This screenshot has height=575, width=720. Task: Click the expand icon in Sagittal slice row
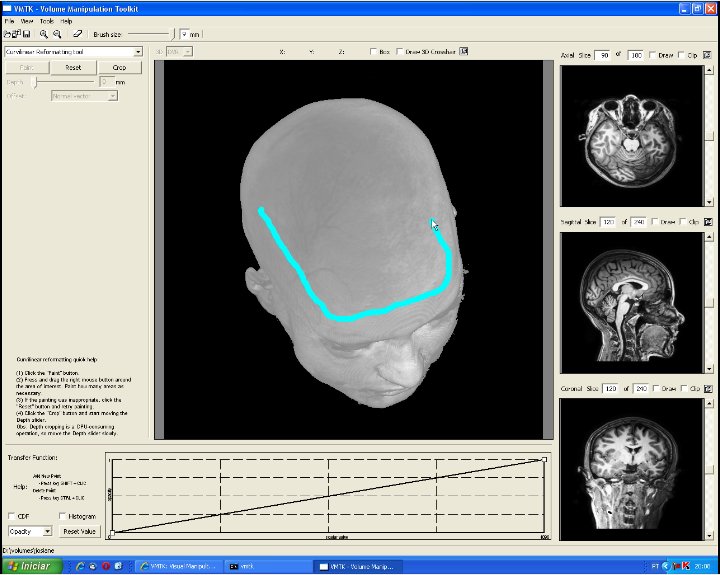pyautogui.click(x=708, y=222)
